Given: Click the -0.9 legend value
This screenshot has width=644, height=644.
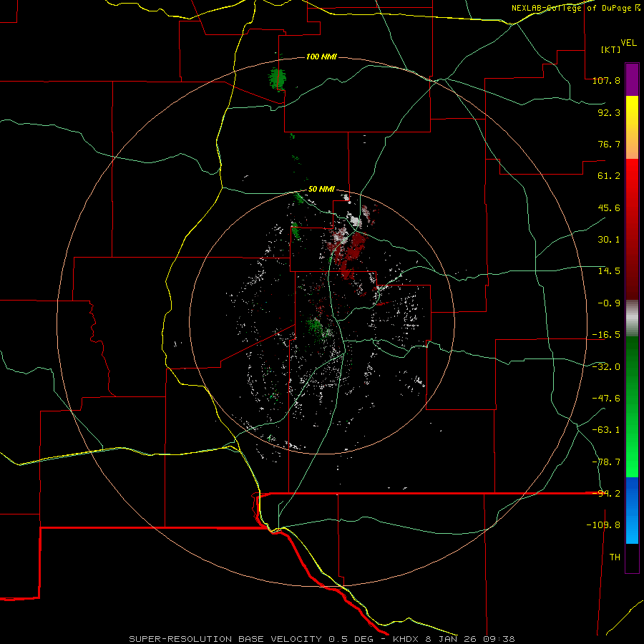Looking at the screenshot, I should 609,303.
